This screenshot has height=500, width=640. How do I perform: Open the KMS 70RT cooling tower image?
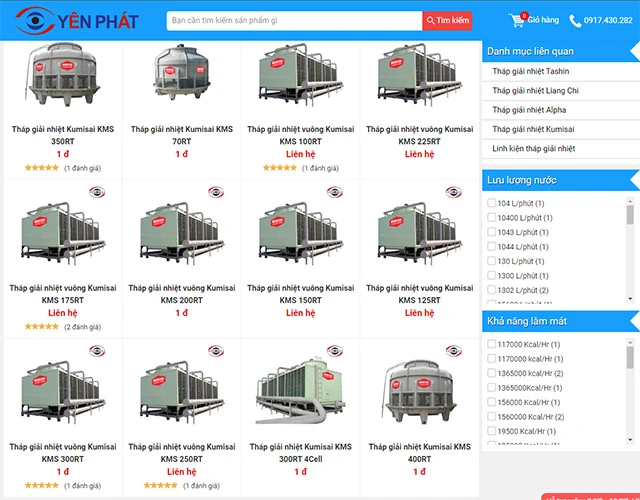coord(181,79)
